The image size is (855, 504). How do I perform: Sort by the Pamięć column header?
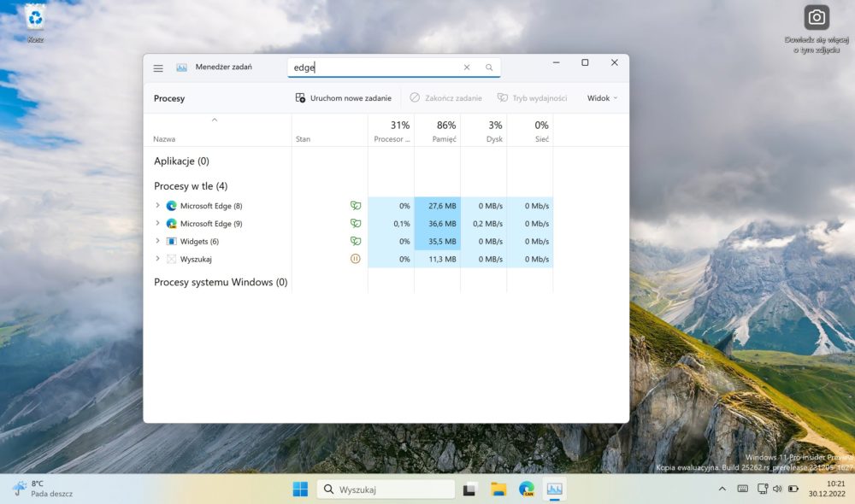438,132
